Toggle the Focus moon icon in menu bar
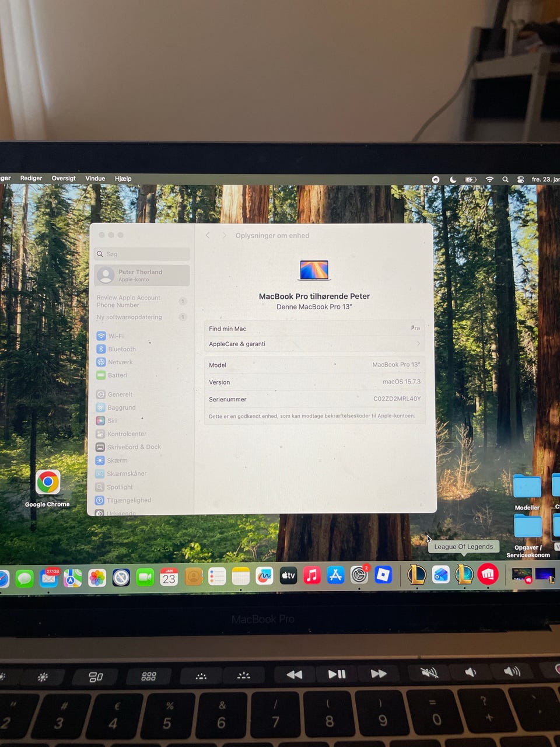The height and width of the screenshot is (747, 560). (453, 180)
